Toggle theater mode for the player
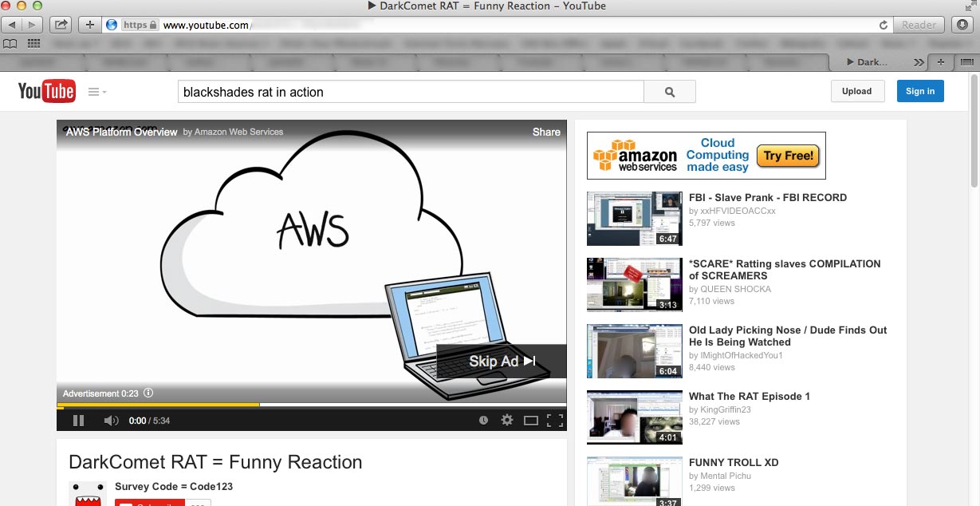 coord(530,421)
